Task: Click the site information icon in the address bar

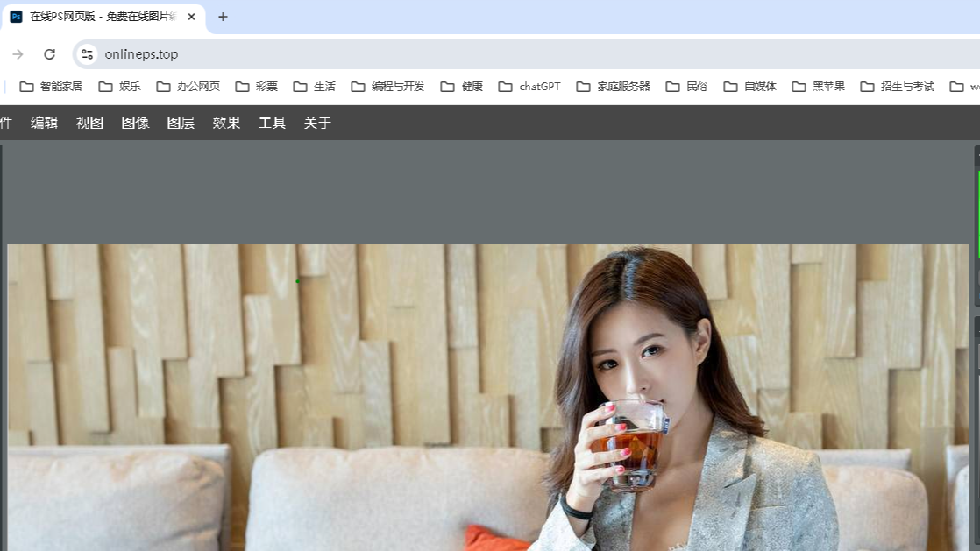Action: 86,53
